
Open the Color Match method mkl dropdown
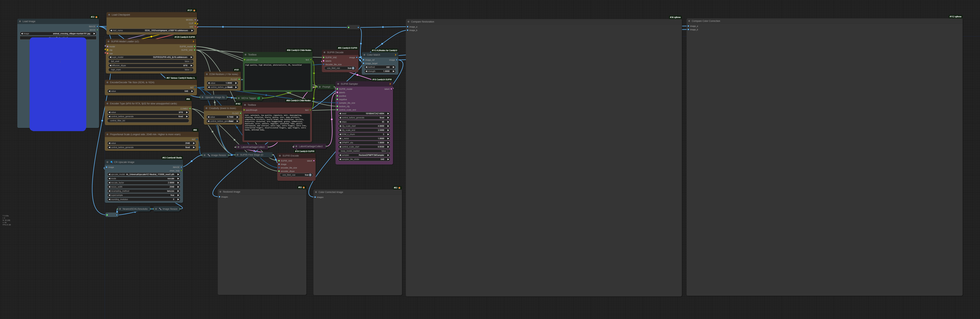tap(380, 67)
